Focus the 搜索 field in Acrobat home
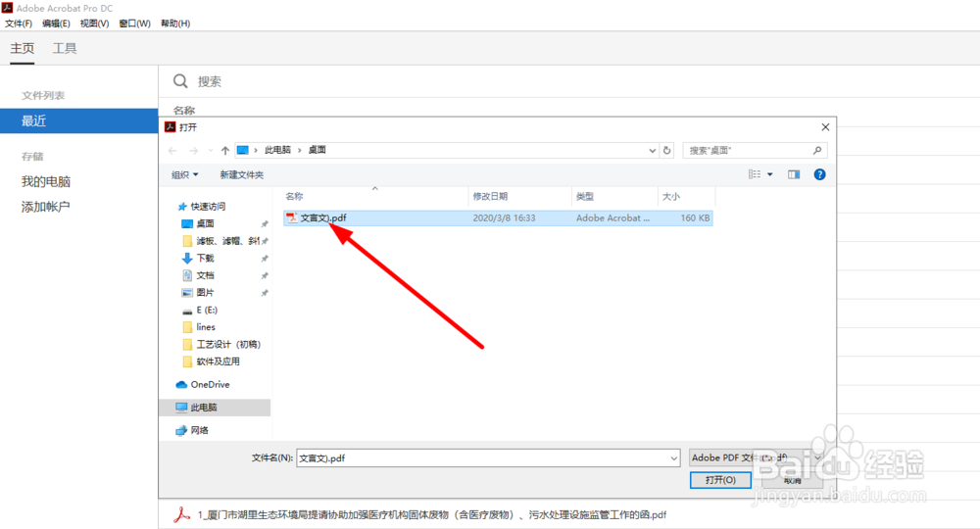This screenshot has height=529, width=980. (210, 81)
